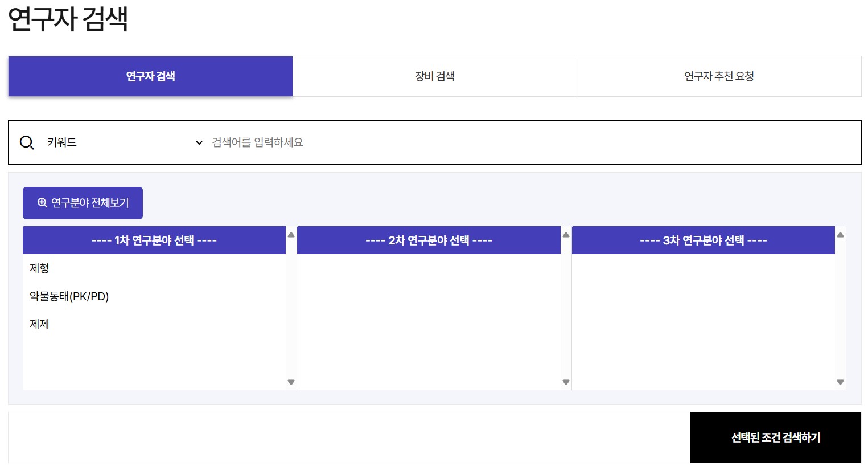Click the 선택된 조건 검색하기 button

[775, 438]
